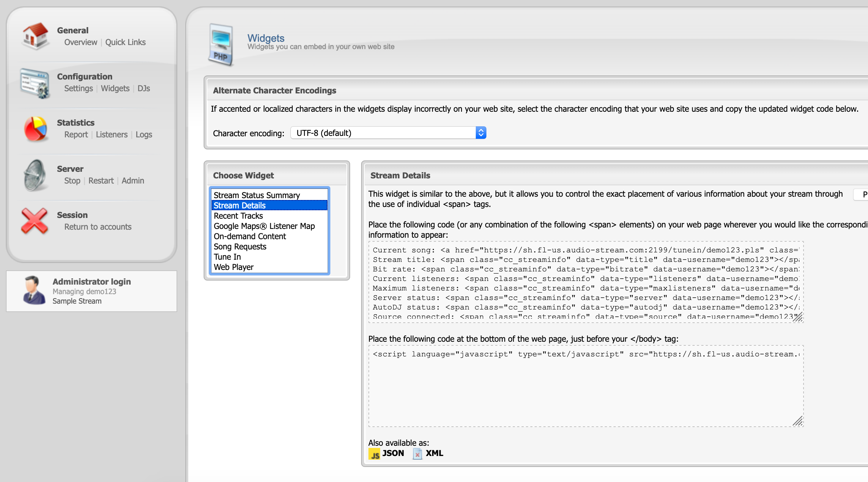Click the Statistics pie chart icon

point(35,129)
